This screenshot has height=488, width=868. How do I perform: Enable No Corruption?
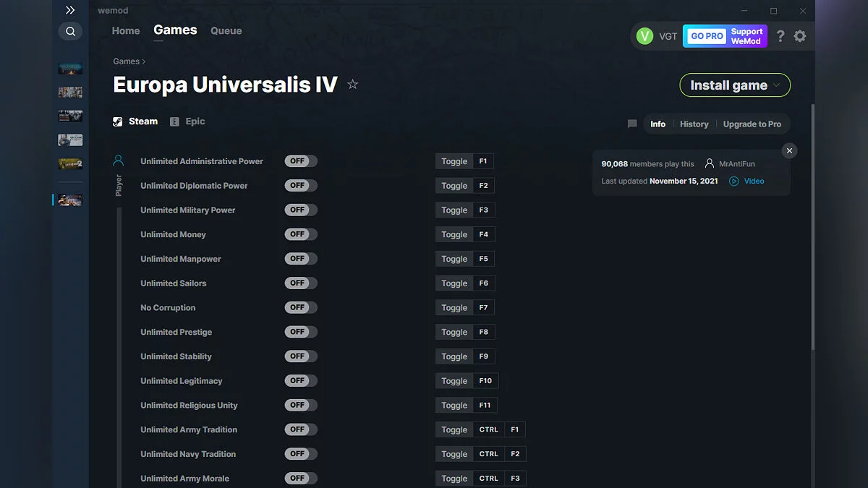point(300,307)
